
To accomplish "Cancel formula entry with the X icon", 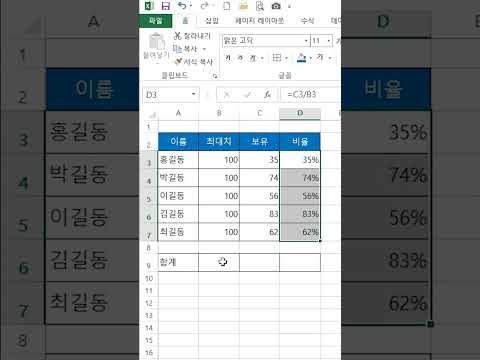I will (227, 95).
